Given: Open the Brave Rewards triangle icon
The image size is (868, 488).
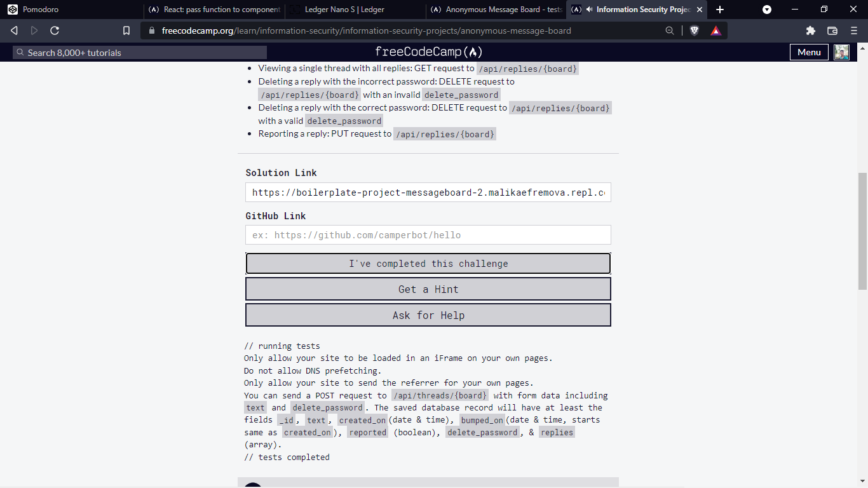Looking at the screenshot, I should (716, 30).
